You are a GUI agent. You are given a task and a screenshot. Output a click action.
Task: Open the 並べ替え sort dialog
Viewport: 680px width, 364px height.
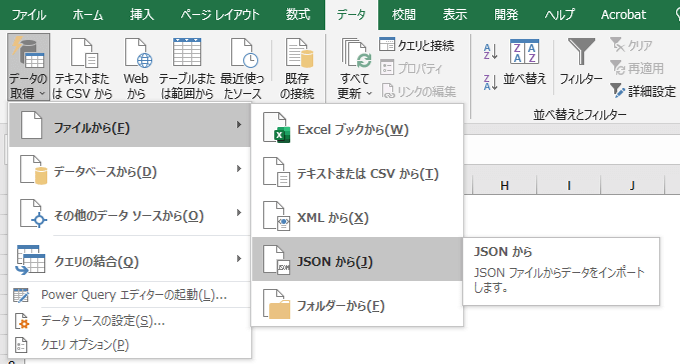pyautogui.click(x=525, y=63)
